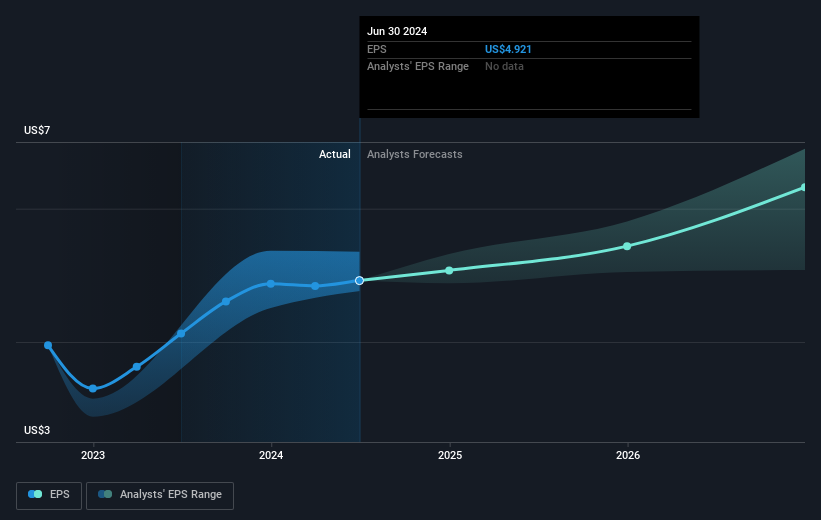Click the 2024 x-axis label
Viewport: 821px width, 520px height.
tap(271, 455)
